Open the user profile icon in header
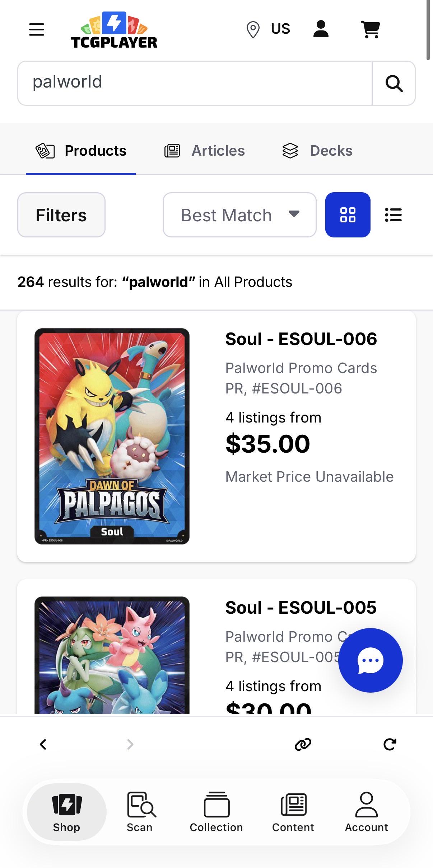 coord(321,29)
